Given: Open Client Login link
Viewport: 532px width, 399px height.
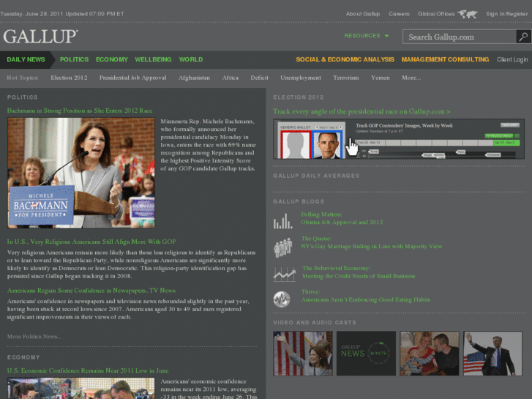Looking at the screenshot, I should [x=512, y=59].
